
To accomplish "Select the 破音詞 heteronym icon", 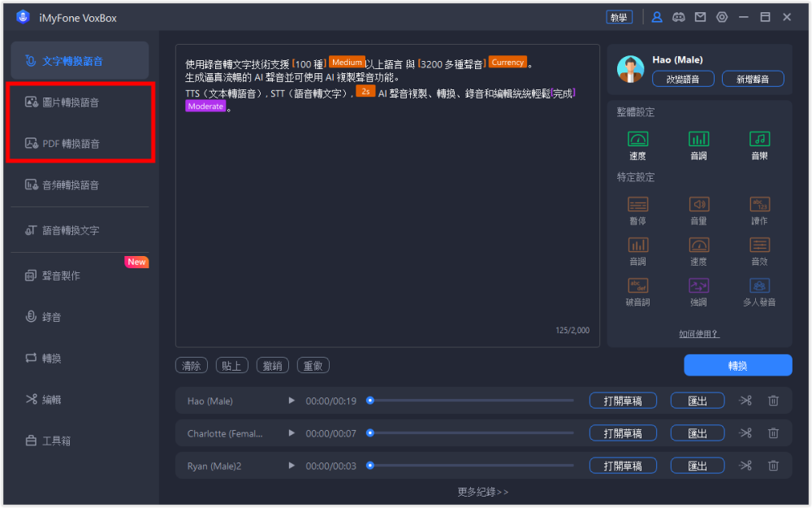I will pyautogui.click(x=637, y=285).
